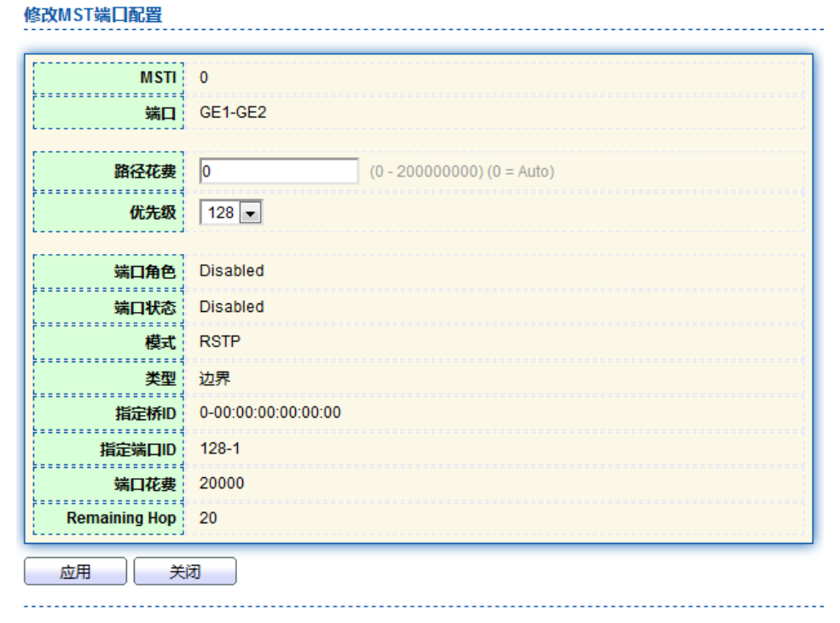Click the 指定端口ID value 128-1
This screenshot has height=623, width=840.
pyautogui.click(x=218, y=448)
